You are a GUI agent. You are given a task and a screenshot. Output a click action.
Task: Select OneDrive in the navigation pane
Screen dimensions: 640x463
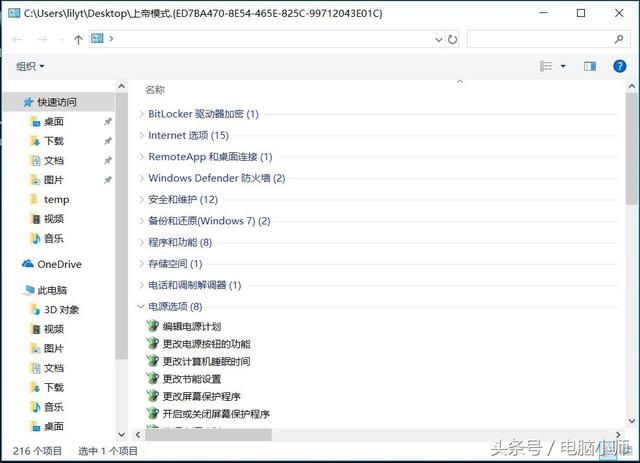coord(59,265)
